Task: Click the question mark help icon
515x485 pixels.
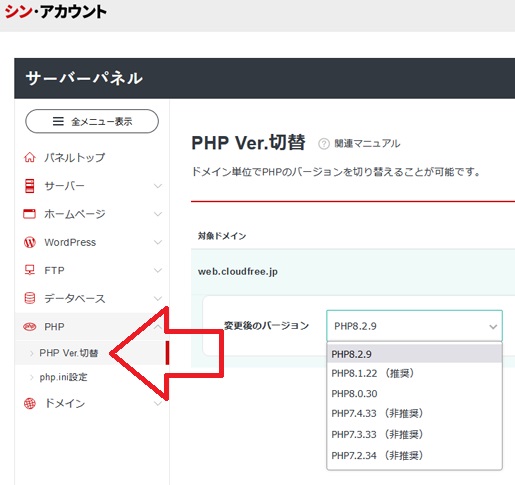Action: tap(324, 144)
